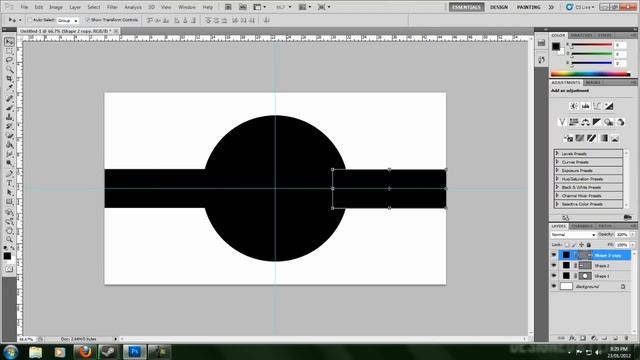
Task: Switch to the Painting workspace
Action: (529, 7)
